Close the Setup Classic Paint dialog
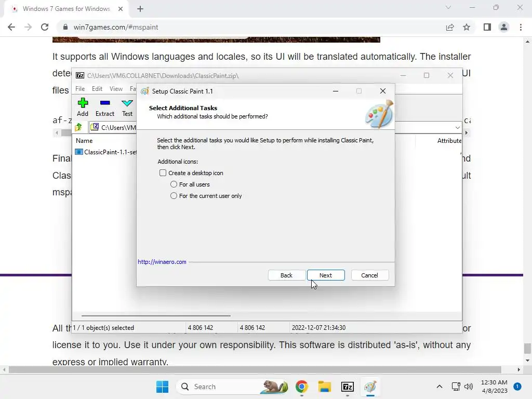532x399 pixels. tap(383, 91)
